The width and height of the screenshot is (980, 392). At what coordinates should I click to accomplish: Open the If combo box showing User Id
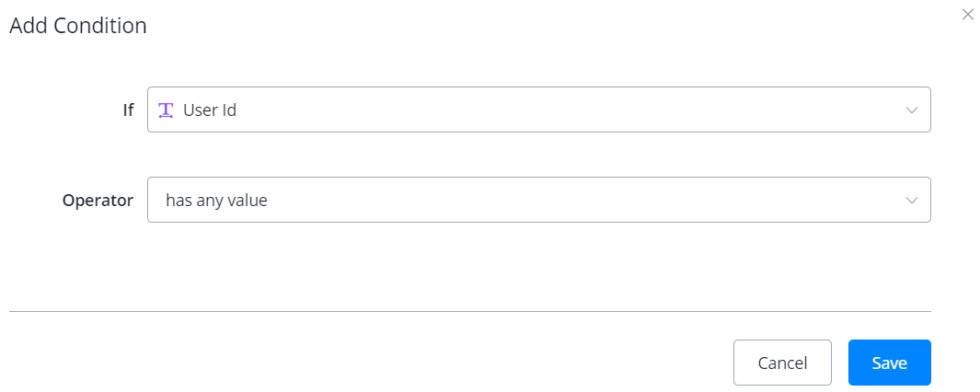point(538,110)
